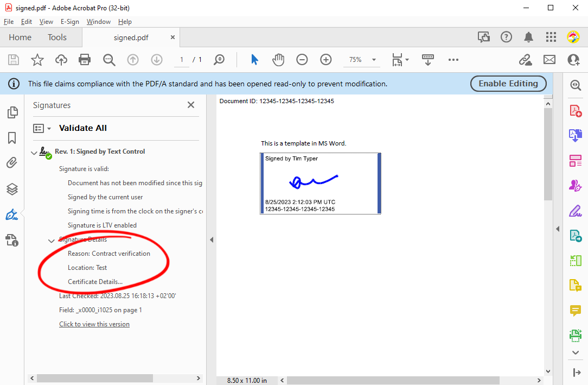Screen dimensions: 588x385
Task: Open fit page width options
Action: 400,60
